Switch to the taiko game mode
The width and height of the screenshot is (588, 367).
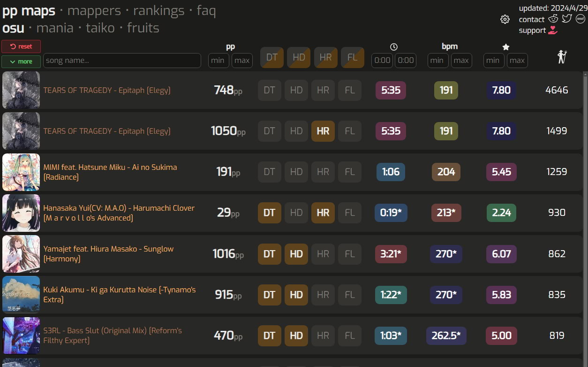pyautogui.click(x=100, y=28)
